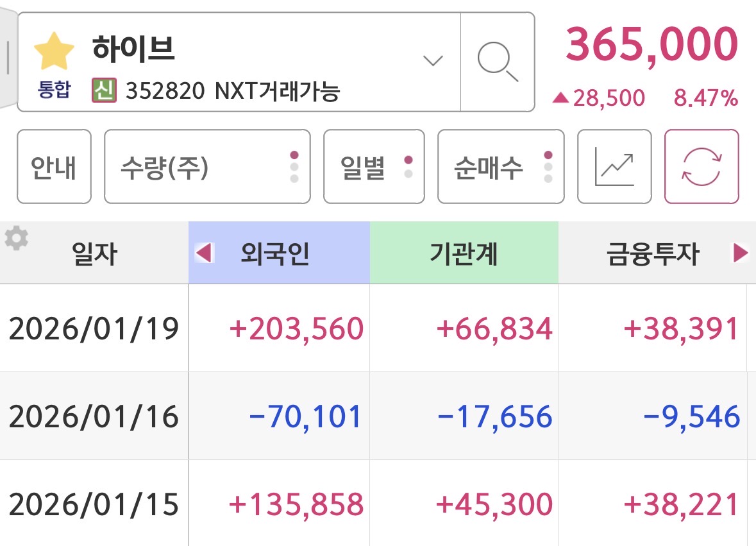Select the 2026/01/19 date row

coord(94,329)
